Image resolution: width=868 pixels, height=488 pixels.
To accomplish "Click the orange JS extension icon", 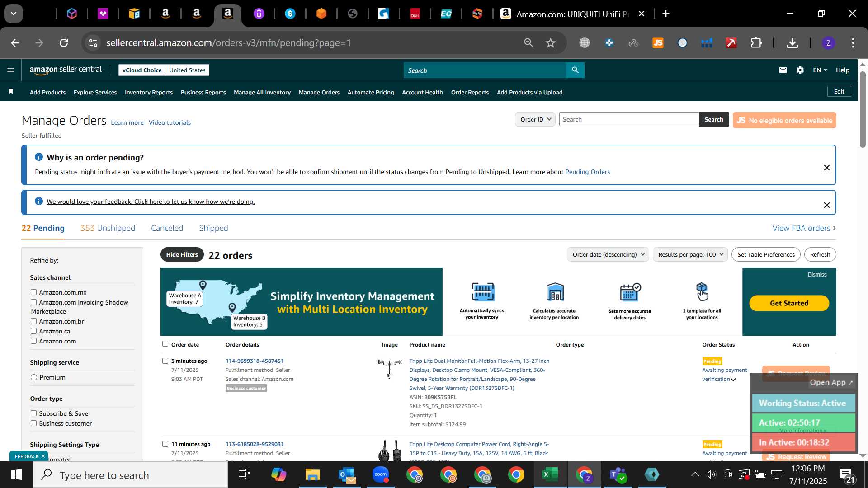I will pyautogui.click(x=658, y=43).
